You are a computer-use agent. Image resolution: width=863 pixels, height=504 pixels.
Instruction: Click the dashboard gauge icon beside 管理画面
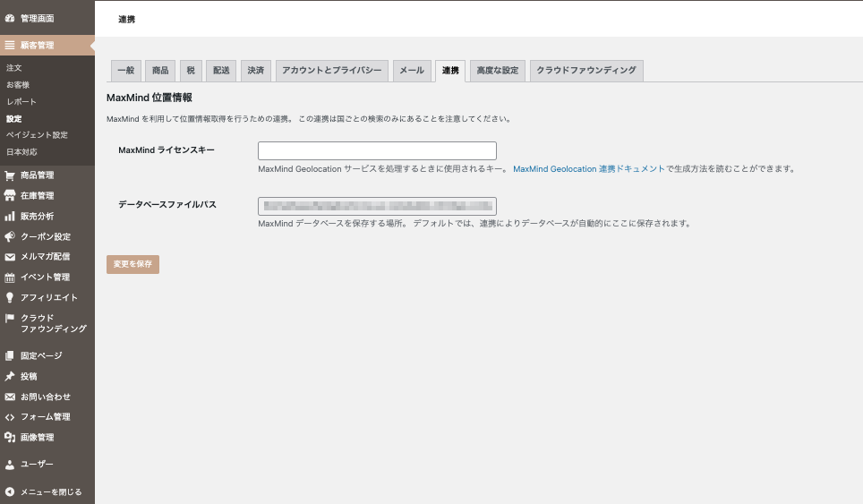(10, 18)
